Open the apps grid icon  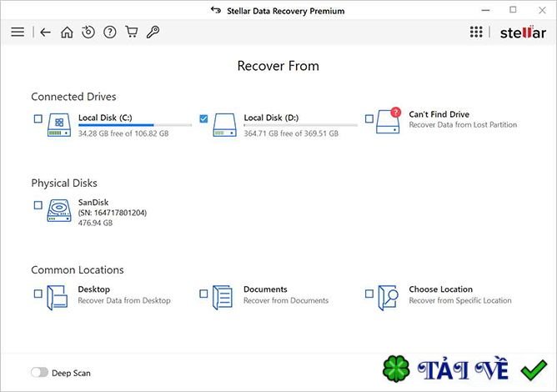click(476, 32)
